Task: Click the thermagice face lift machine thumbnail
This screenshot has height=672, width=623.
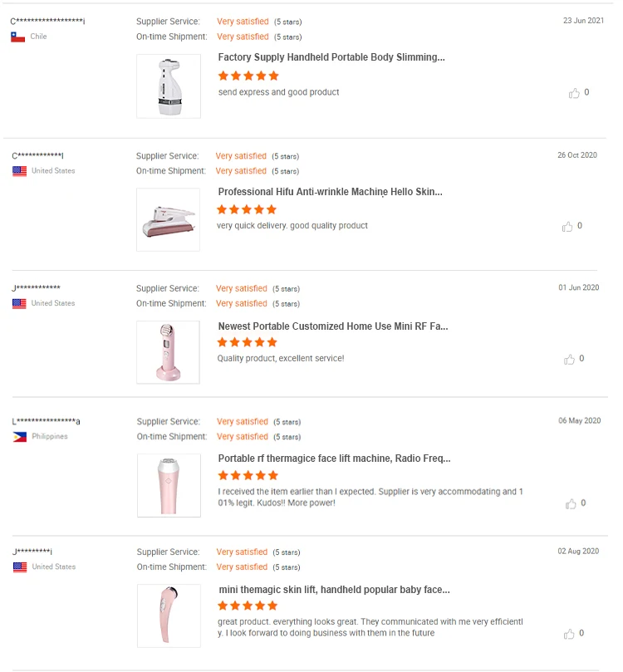Action: click(x=169, y=485)
